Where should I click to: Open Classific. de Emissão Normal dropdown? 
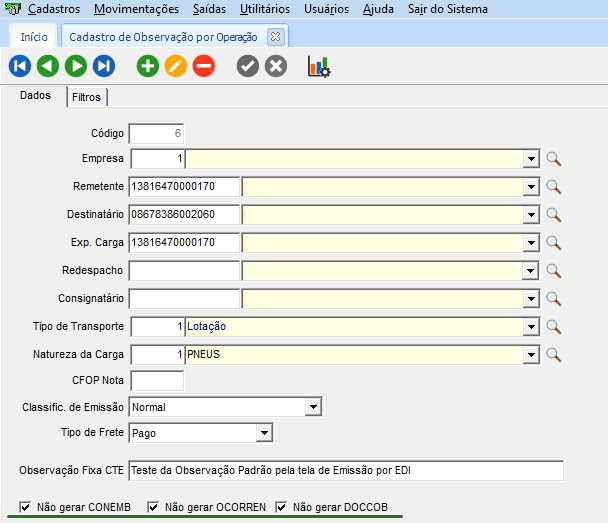coord(313,407)
